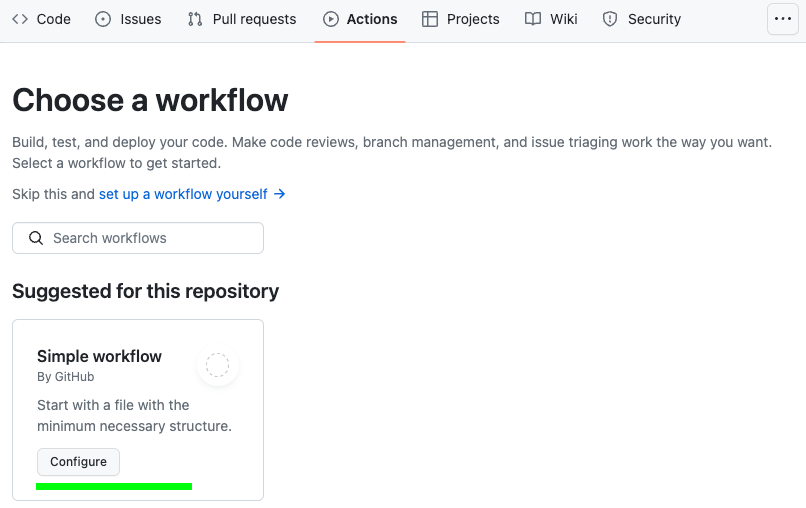Go to Pull requests tab

pyautogui.click(x=242, y=19)
